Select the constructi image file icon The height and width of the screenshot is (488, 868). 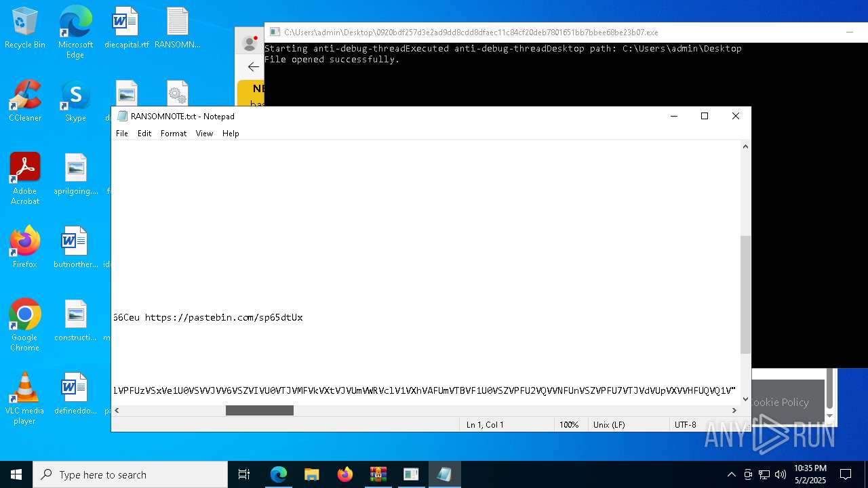tap(75, 321)
